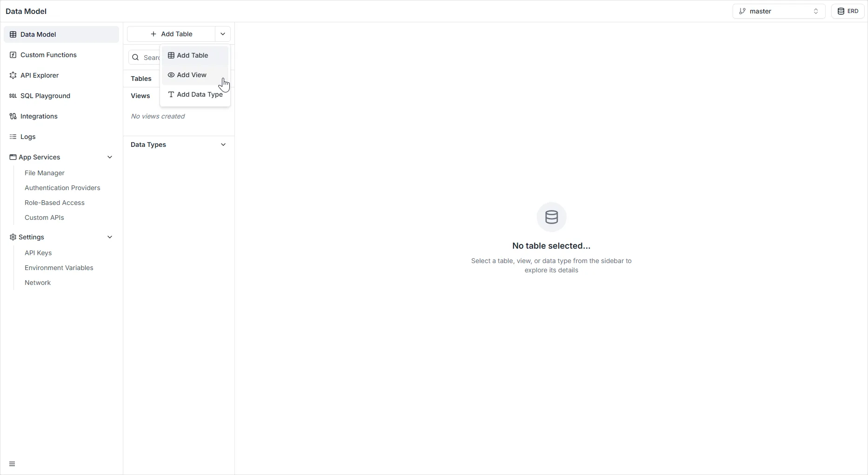Screen dimensions: 868x475
Task: Choose Add View from the dropdown menu
Action: [x=192, y=75]
